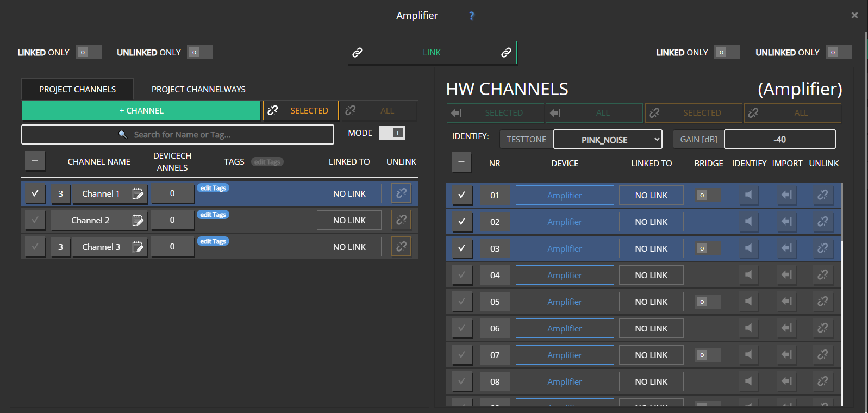
Task: Switch to PROJECT CHANNELWAYS tab
Action: 198,89
